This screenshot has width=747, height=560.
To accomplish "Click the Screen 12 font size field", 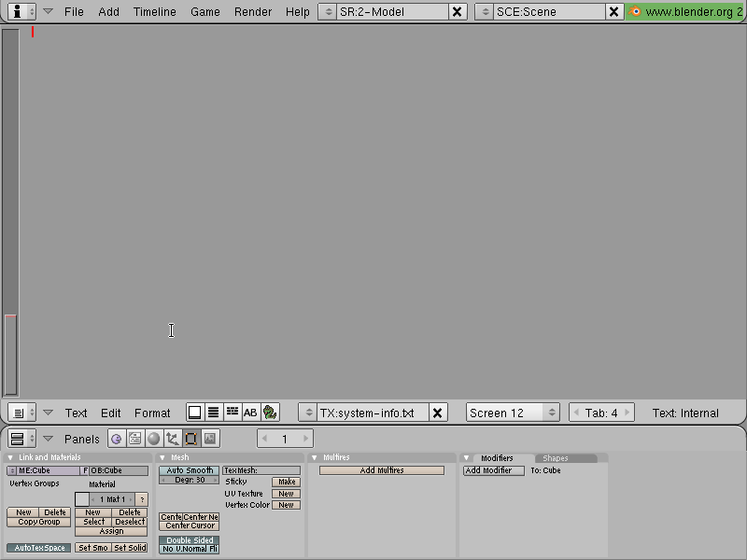I will point(513,413).
